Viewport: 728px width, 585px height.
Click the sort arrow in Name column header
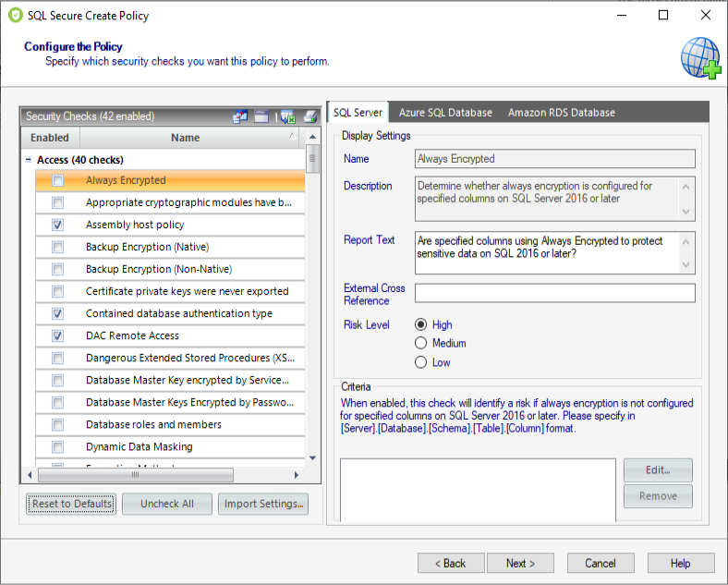pos(293,137)
